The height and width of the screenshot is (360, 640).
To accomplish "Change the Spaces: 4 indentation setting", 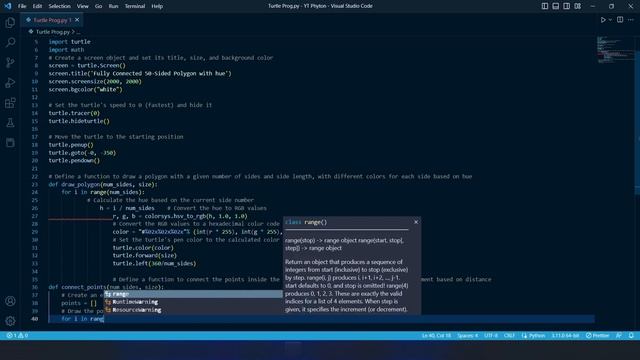I will [x=467, y=336].
